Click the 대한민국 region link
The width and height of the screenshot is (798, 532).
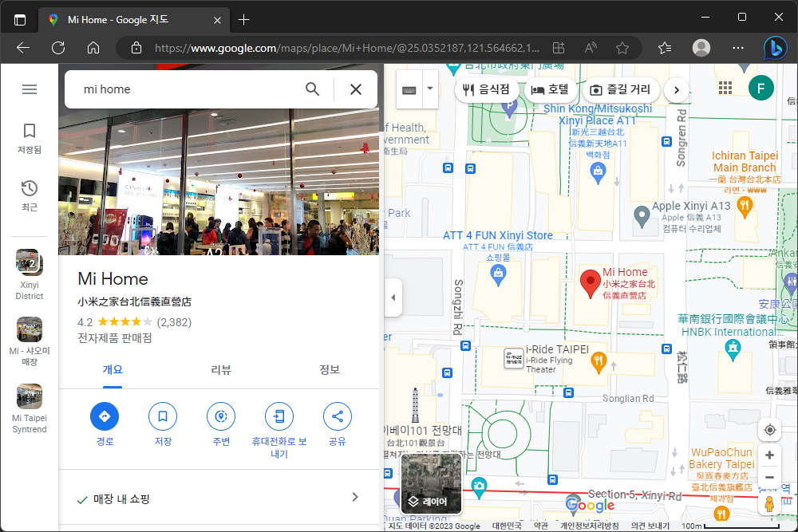click(507, 526)
